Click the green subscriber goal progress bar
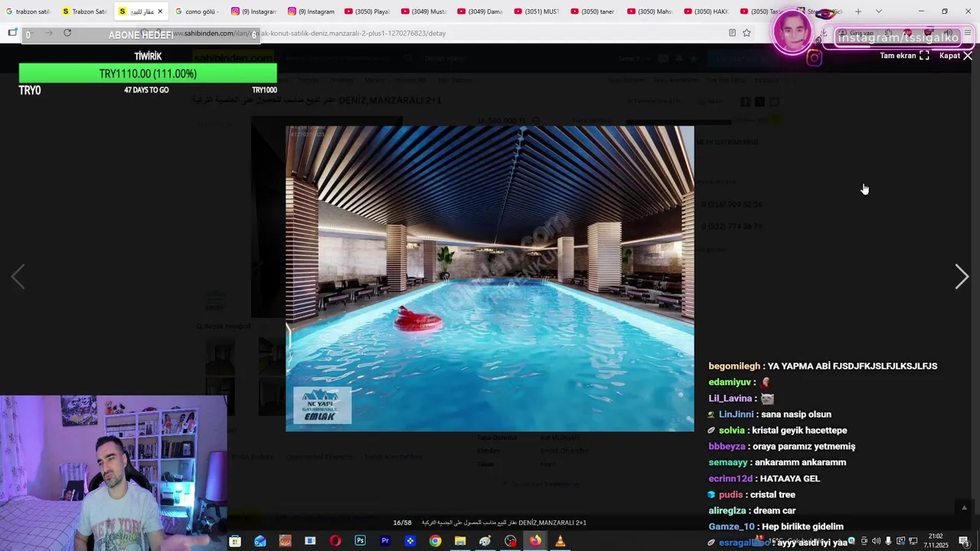 pyautogui.click(x=148, y=73)
